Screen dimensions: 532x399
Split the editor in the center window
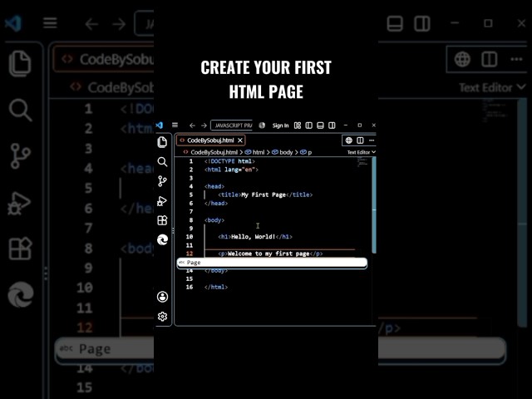[360, 140]
